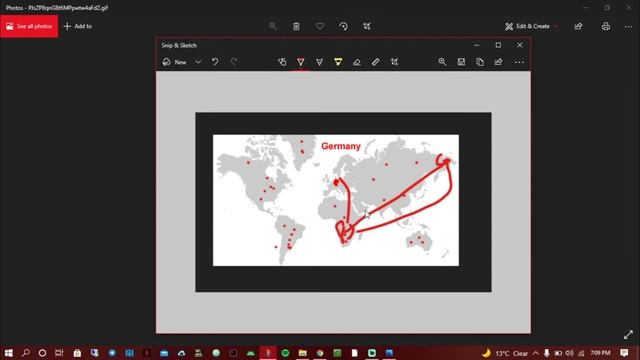This screenshot has height=360, width=640.
Task: Undo the last stroke in Snip & Sketch
Action: [x=215, y=62]
